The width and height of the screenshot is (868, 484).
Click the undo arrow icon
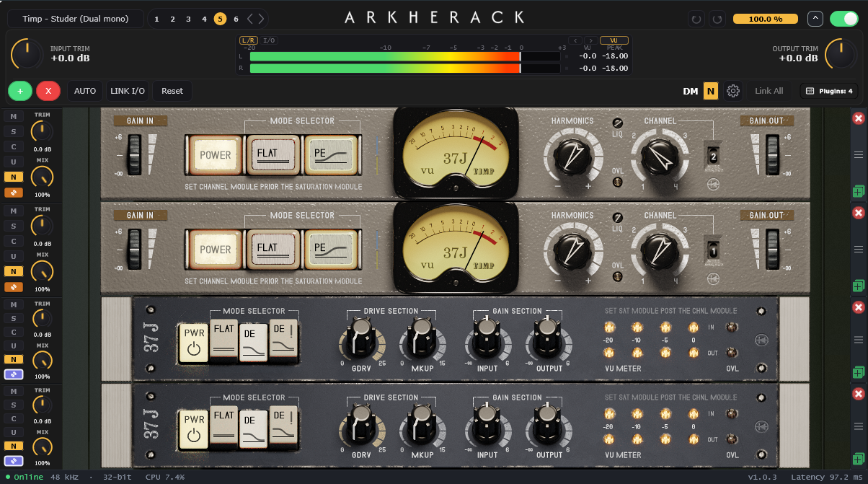pos(696,19)
